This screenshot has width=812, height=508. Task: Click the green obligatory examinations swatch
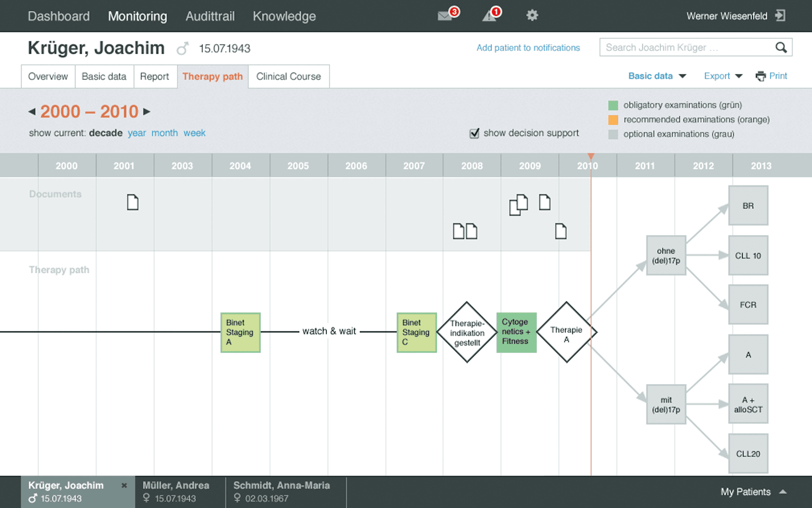coord(613,105)
